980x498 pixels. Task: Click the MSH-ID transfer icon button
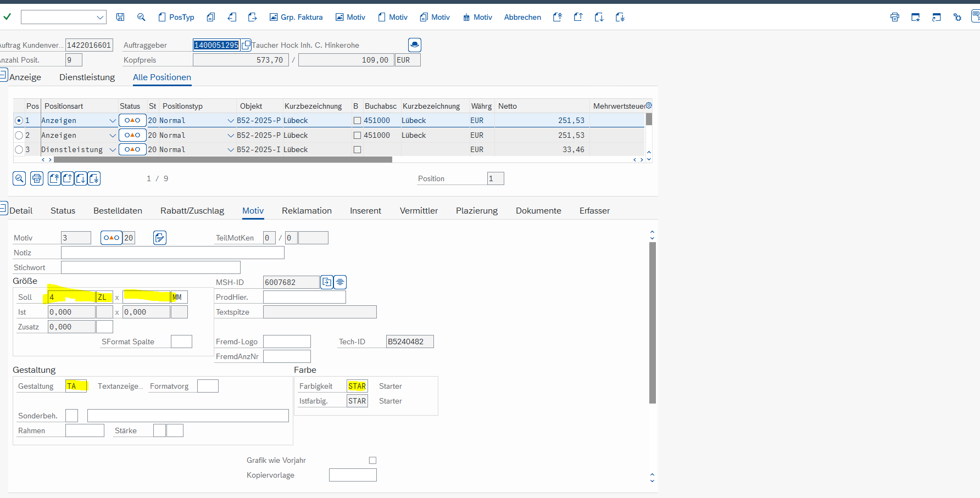click(327, 282)
